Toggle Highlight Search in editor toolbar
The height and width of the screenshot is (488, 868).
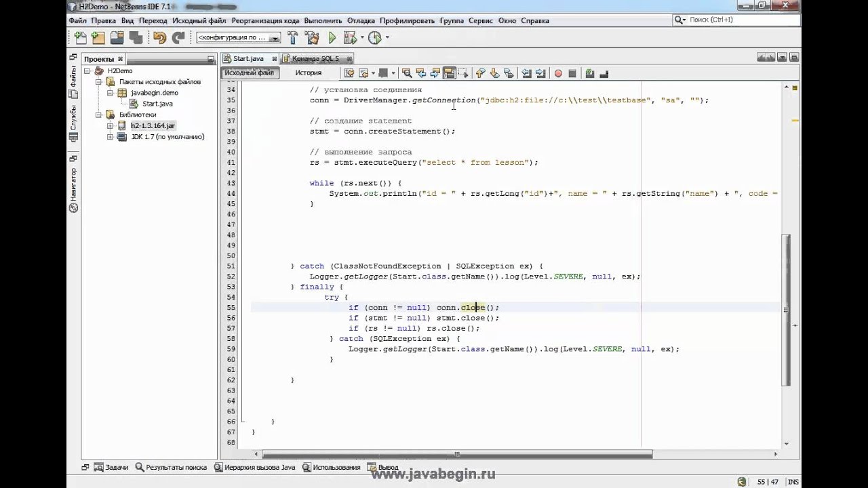(x=450, y=73)
